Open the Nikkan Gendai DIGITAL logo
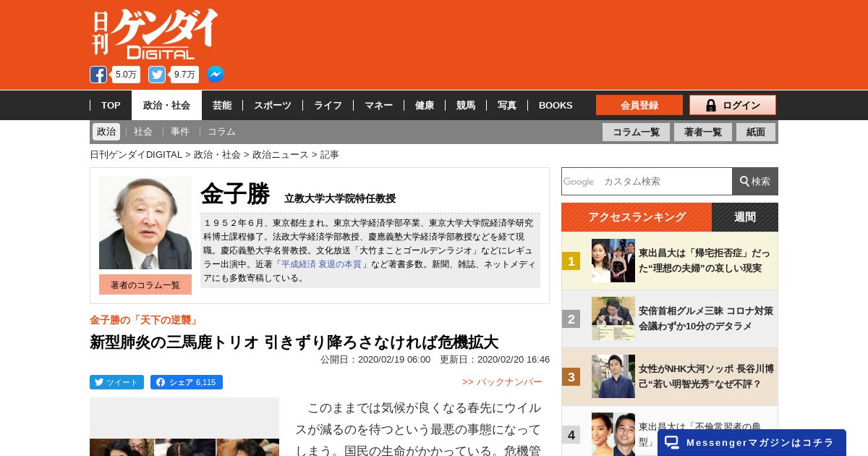This screenshot has width=868, height=456. click(155, 34)
